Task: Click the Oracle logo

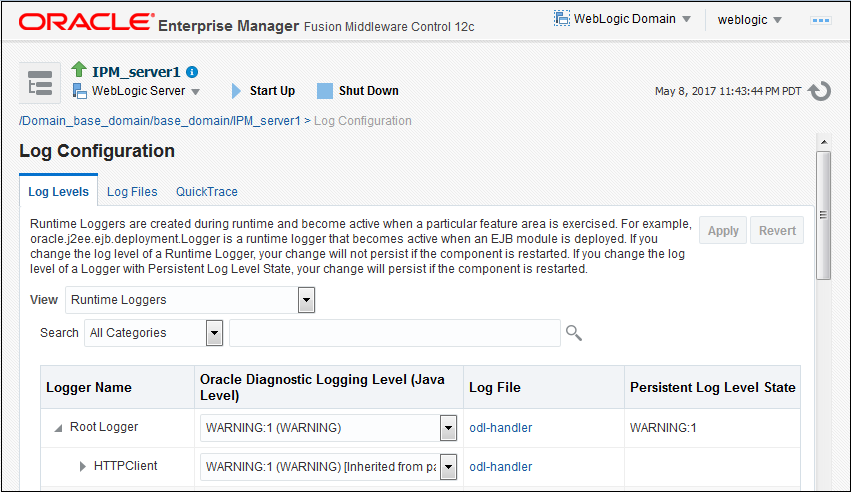Action: (x=86, y=22)
